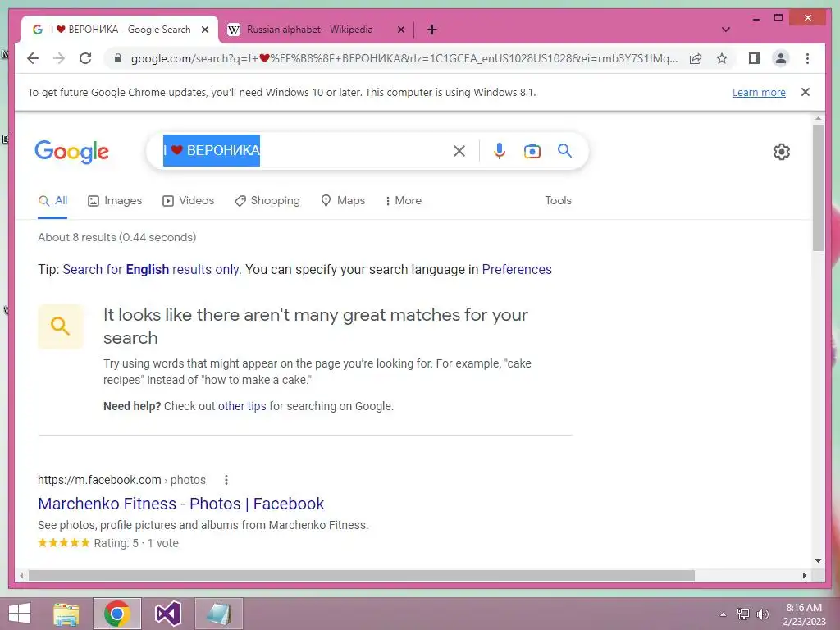
Task: Switch to Videos results
Action: coord(189,200)
